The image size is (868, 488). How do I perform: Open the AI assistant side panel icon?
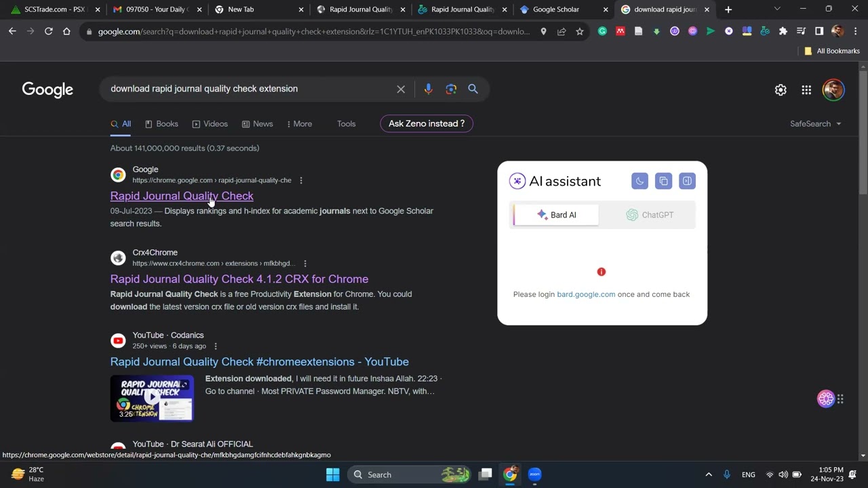[687, 181]
